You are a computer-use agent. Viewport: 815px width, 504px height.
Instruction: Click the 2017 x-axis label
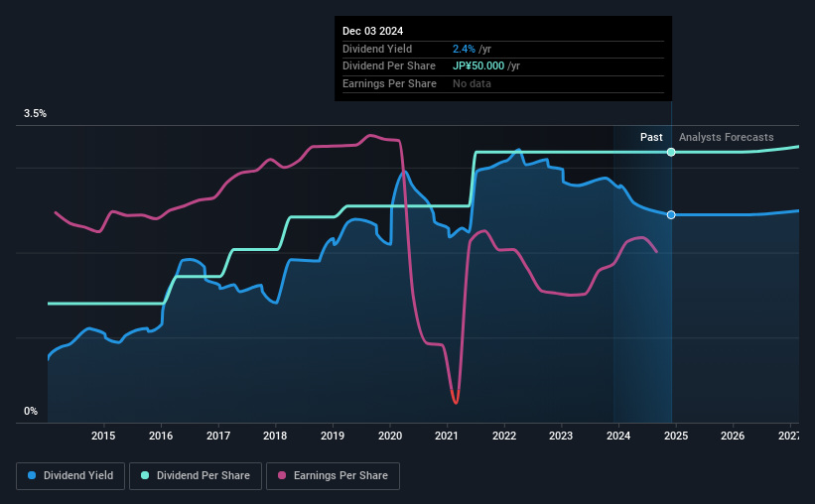[218, 436]
